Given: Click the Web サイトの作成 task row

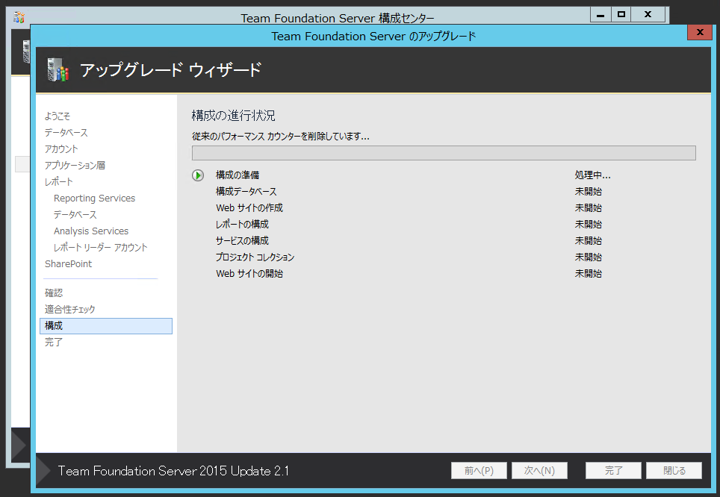Looking at the screenshot, I should (x=249, y=208).
